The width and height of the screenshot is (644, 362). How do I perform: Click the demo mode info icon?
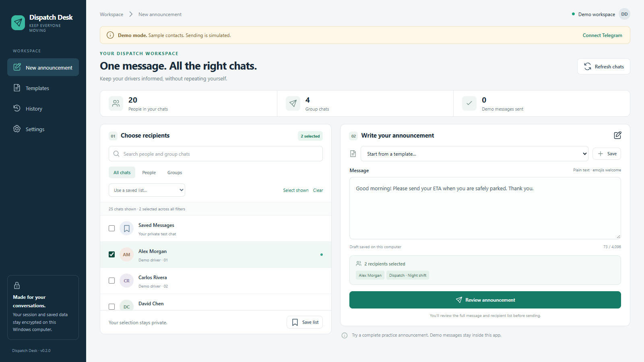coord(110,35)
